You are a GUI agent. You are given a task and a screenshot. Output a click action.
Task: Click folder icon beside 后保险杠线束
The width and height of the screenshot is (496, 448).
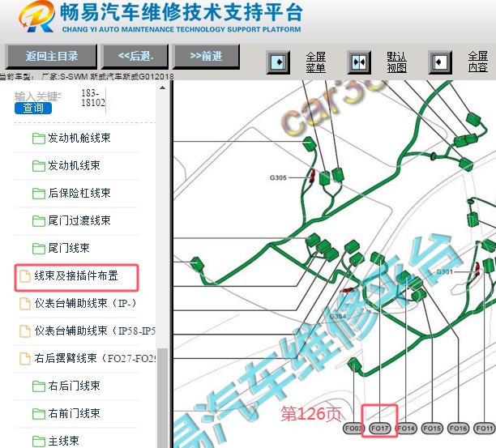tap(39, 194)
